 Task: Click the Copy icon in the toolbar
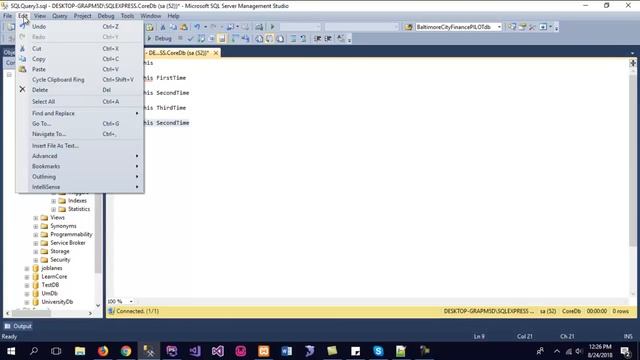point(173,27)
